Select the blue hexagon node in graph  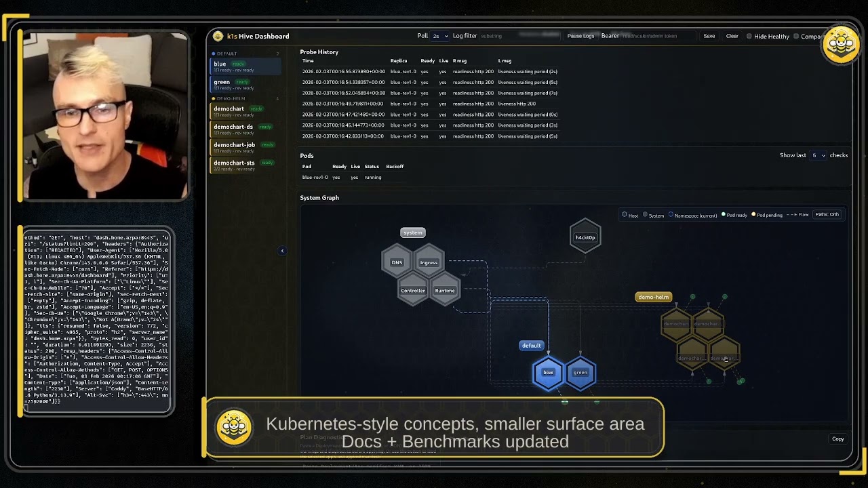(x=548, y=372)
